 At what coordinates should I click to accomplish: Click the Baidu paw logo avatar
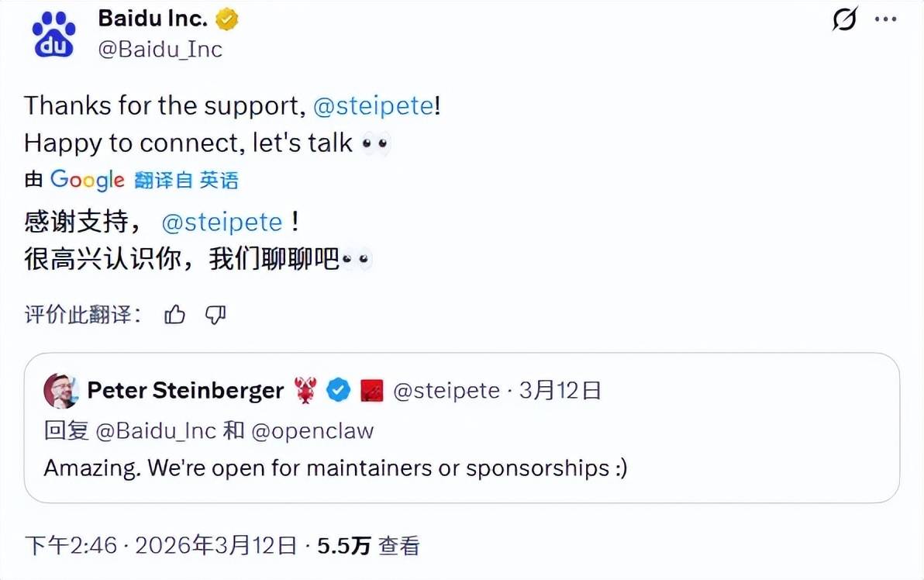click(53, 35)
